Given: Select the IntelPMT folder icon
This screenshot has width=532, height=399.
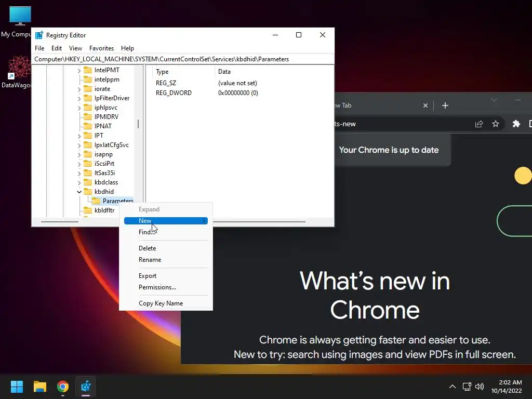Looking at the screenshot, I should [x=88, y=70].
